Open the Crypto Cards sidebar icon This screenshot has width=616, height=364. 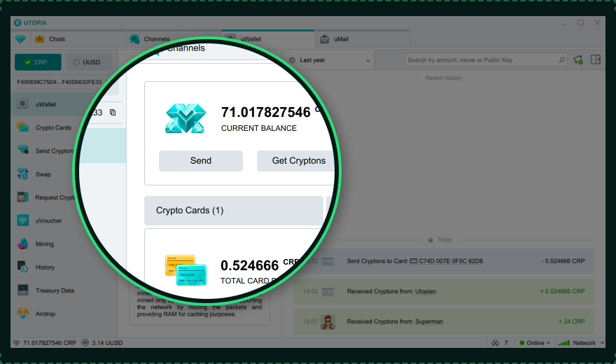pos(23,127)
